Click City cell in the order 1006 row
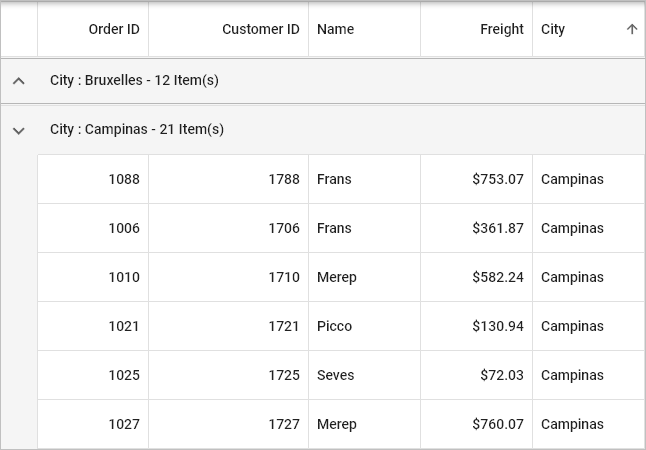The width and height of the screenshot is (646, 450). pyautogui.click(x=589, y=228)
